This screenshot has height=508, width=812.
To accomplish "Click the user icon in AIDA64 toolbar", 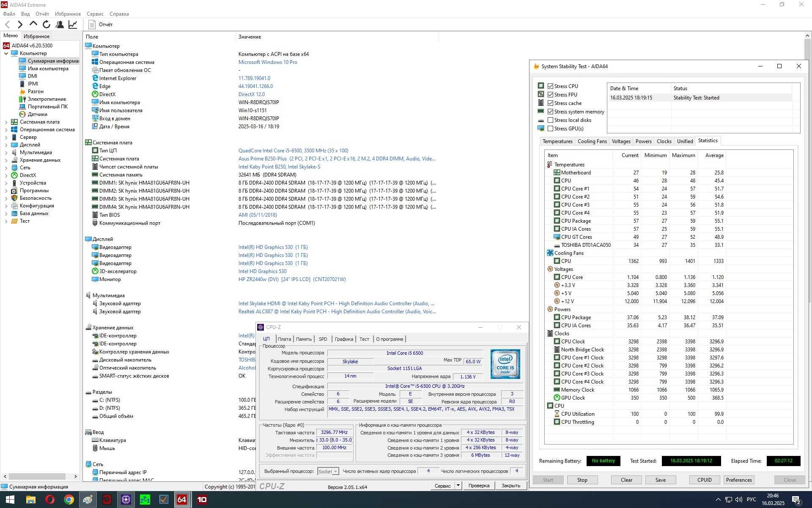I will click(60, 25).
